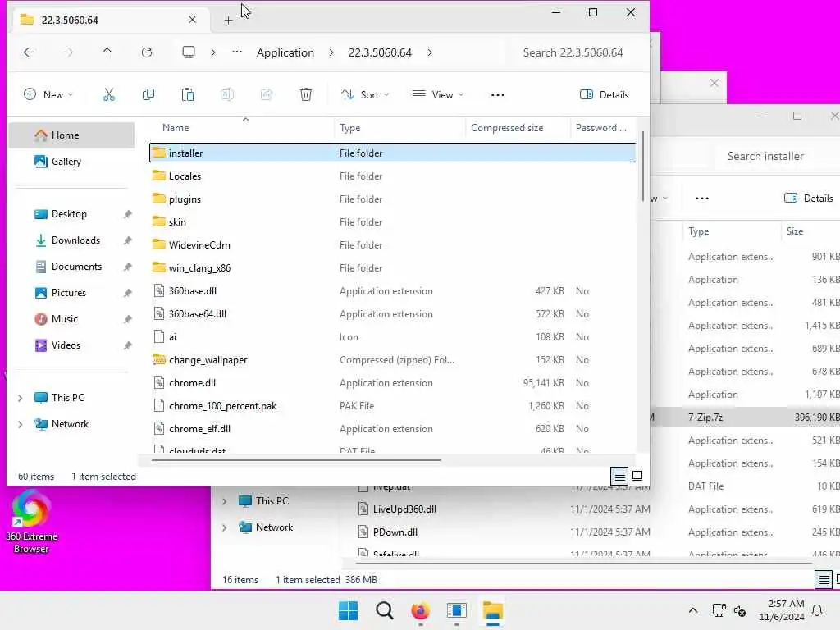This screenshot has width=840, height=630.
Task: Click the Paste clipboard icon
Action: pyautogui.click(x=188, y=95)
